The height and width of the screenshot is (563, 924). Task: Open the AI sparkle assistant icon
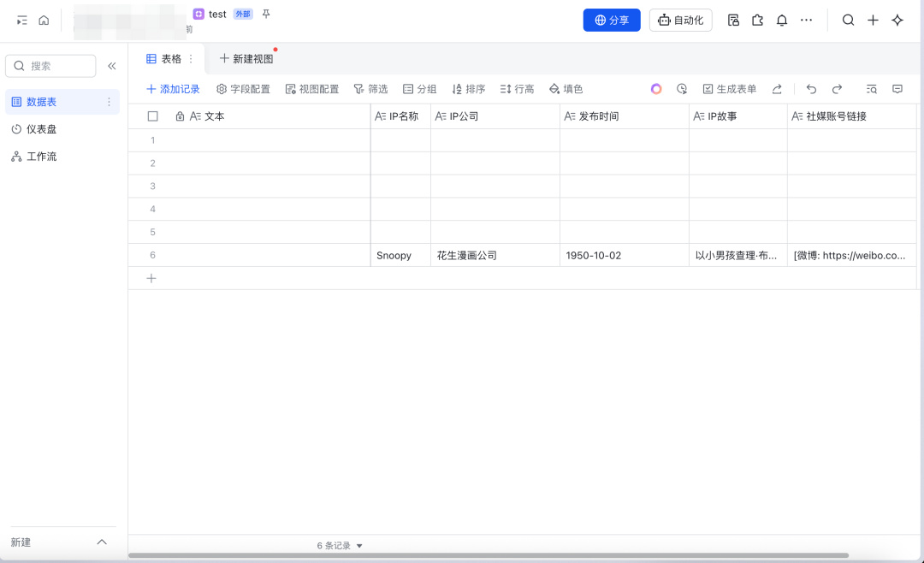pyautogui.click(x=897, y=20)
